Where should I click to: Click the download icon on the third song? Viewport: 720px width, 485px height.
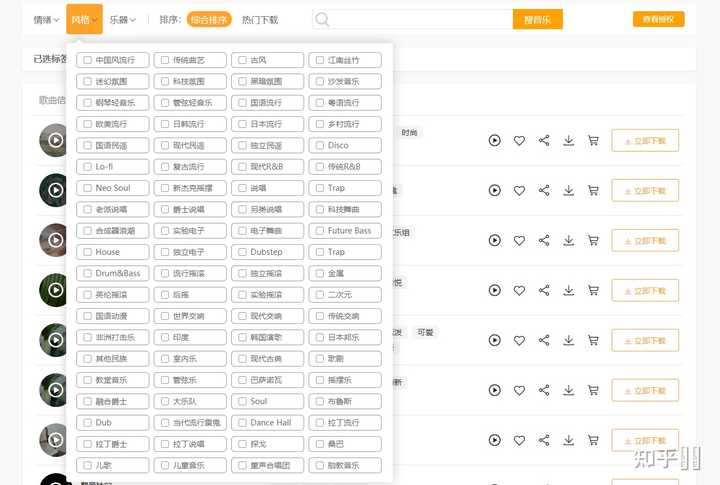pyautogui.click(x=568, y=240)
